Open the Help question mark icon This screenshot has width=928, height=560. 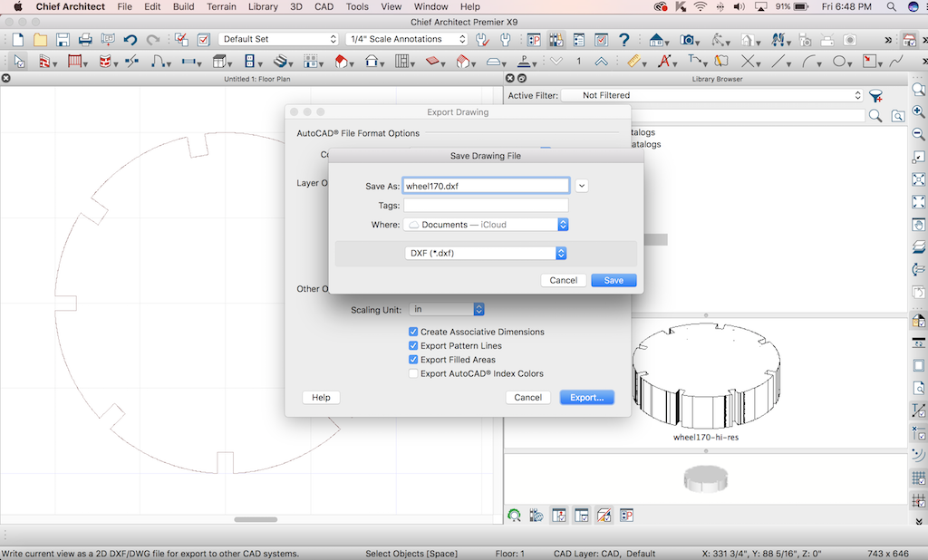point(623,40)
